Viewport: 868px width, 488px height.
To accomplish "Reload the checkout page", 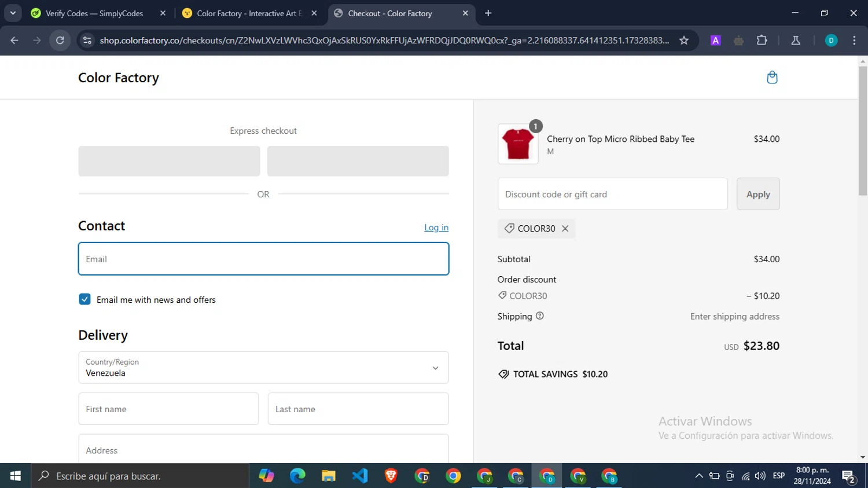I will 60,41.
